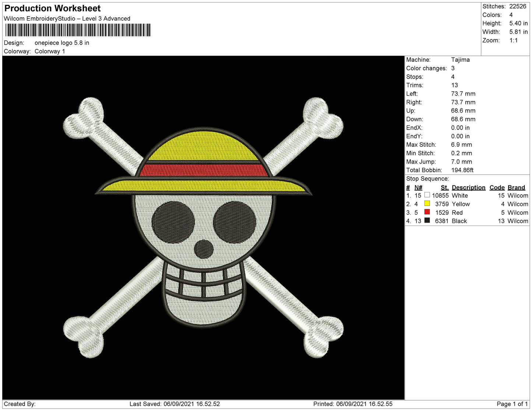This screenshot has height=411, width=532.
Task: Click the Machine value 'Tajima'
Action: click(x=460, y=60)
